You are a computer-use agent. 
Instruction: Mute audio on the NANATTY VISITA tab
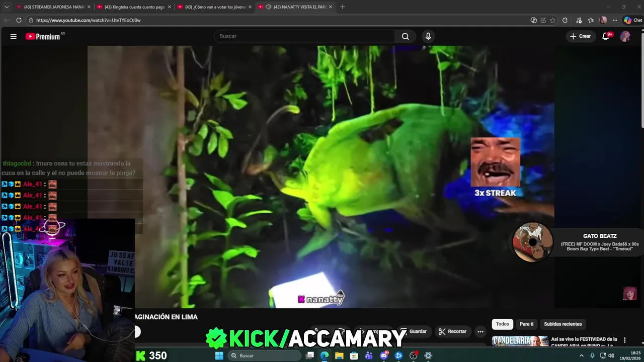268,7
